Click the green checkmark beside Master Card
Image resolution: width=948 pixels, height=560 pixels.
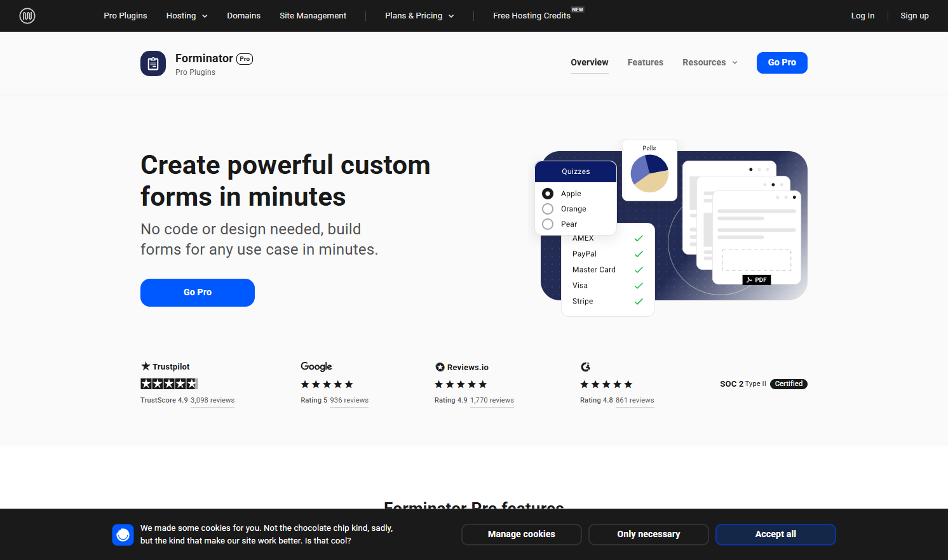pyautogui.click(x=639, y=270)
